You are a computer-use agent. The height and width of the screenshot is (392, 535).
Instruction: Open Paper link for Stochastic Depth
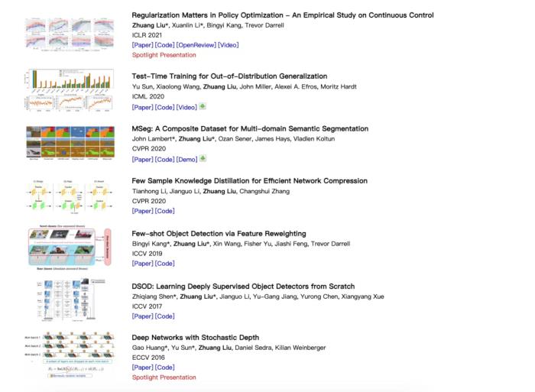[143, 368]
